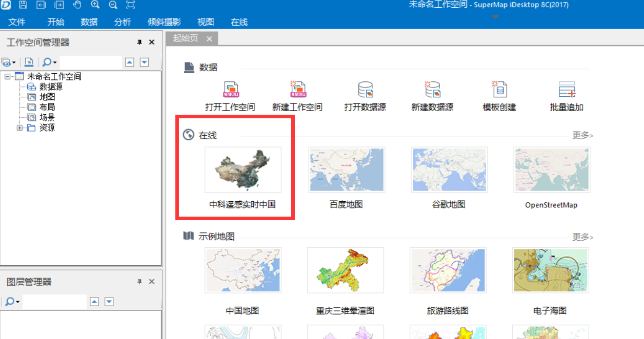Open the 倾斜摄影 ribbon tab
This screenshot has width=644, height=339.
(164, 22)
